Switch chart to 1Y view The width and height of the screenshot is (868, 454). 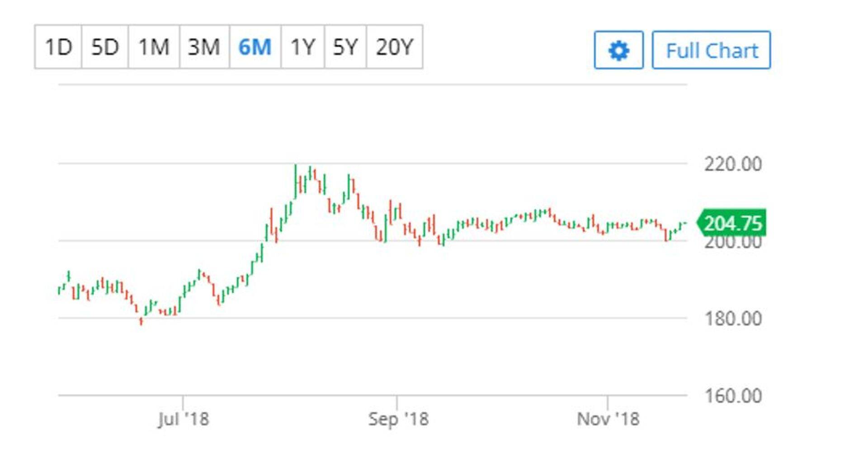302,47
